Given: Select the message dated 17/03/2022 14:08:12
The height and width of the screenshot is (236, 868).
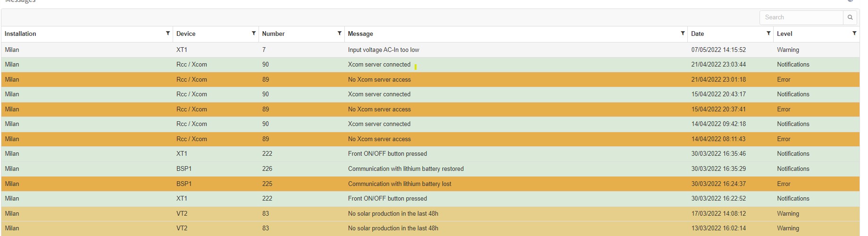Looking at the screenshot, I should tap(718, 214).
